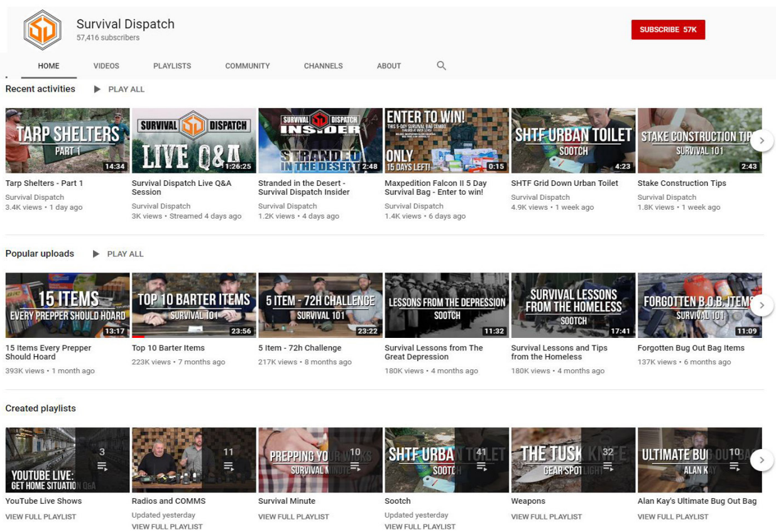This screenshot has height=532, width=776.
Task: Open Tarp Shelters - Part 1 video thumbnail
Action: point(67,141)
